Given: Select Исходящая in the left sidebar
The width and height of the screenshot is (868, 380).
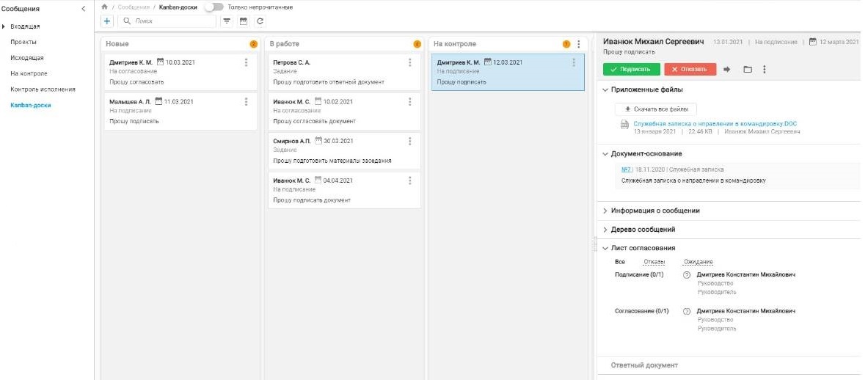Looking at the screenshot, I should click(x=26, y=57).
